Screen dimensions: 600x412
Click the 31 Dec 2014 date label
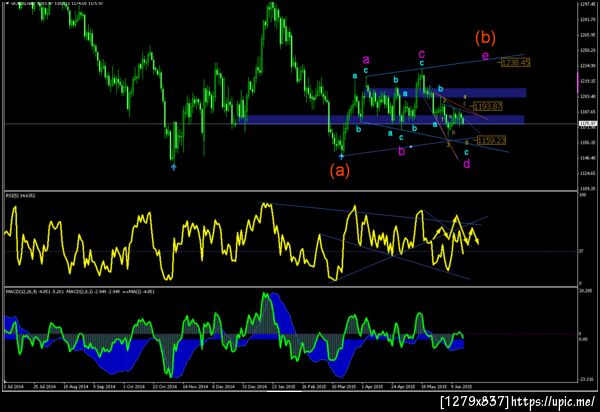point(255,387)
